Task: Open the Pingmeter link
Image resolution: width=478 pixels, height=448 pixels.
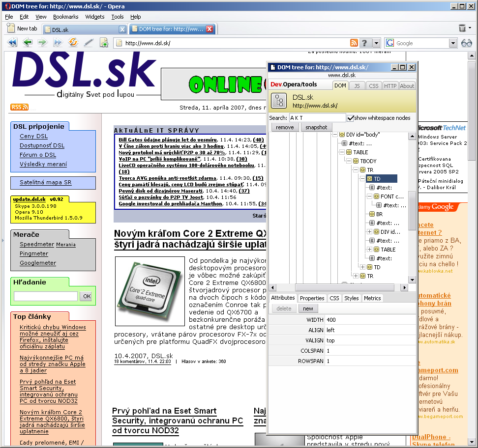Action: click(x=34, y=253)
